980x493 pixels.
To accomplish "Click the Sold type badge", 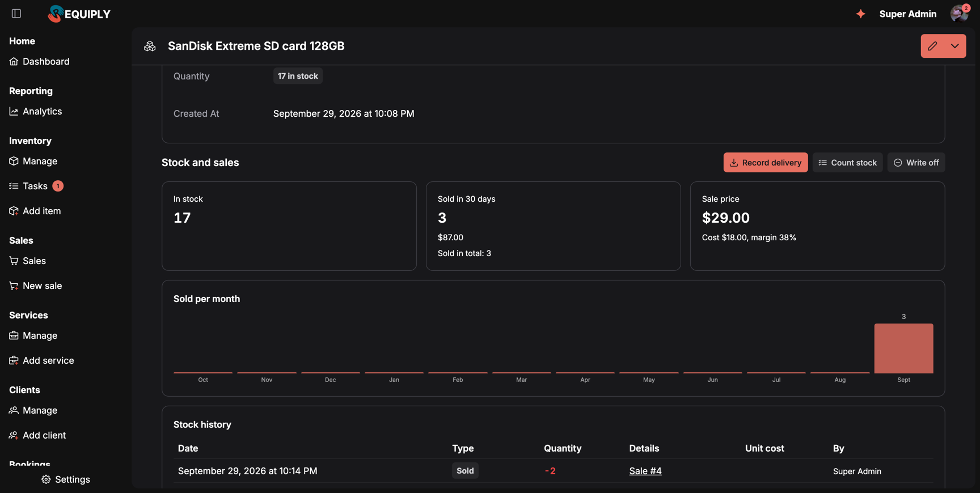I will pos(465,471).
